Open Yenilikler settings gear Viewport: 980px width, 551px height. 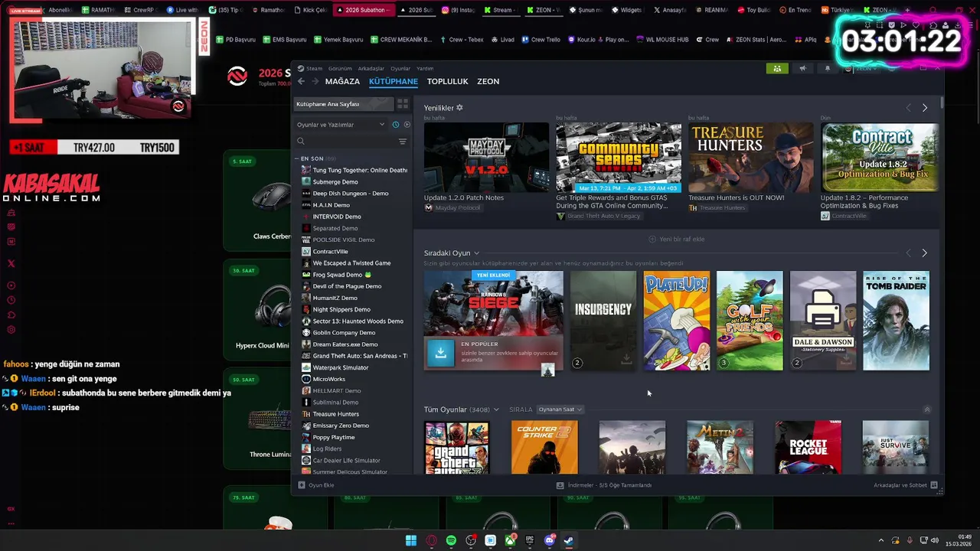(459, 108)
